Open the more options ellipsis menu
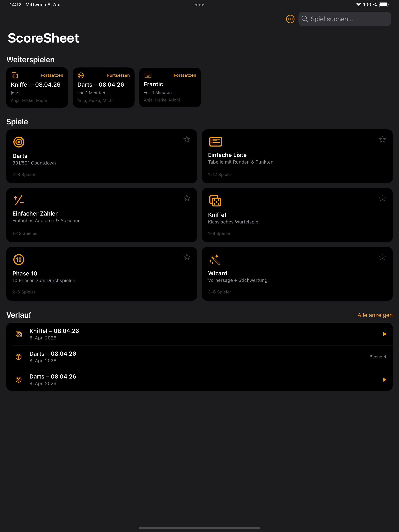399x532 pixels. (290, 19)
